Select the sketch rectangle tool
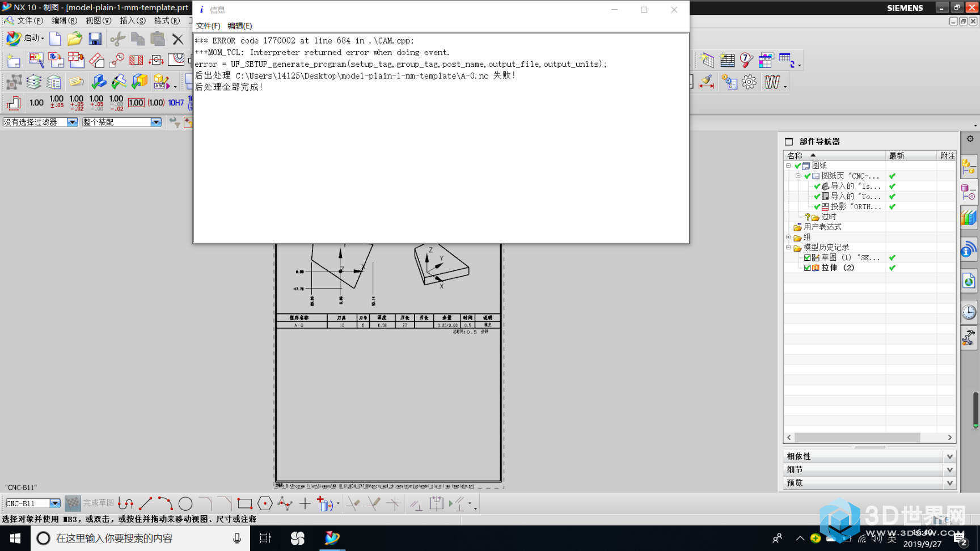The height and width of the screenshot is (551, 980). click(x=245, y=503)
